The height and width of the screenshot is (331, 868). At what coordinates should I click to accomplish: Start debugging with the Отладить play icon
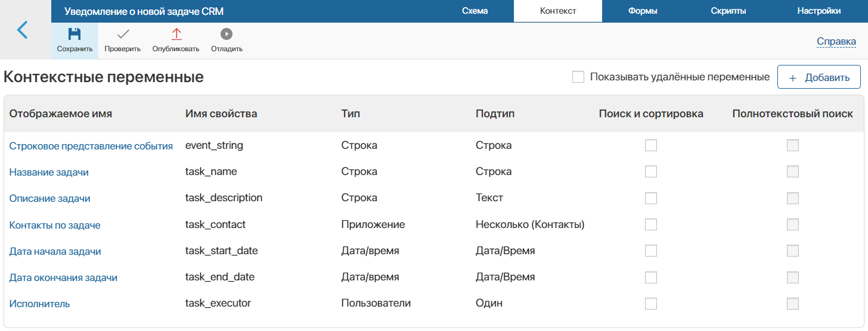227,34
